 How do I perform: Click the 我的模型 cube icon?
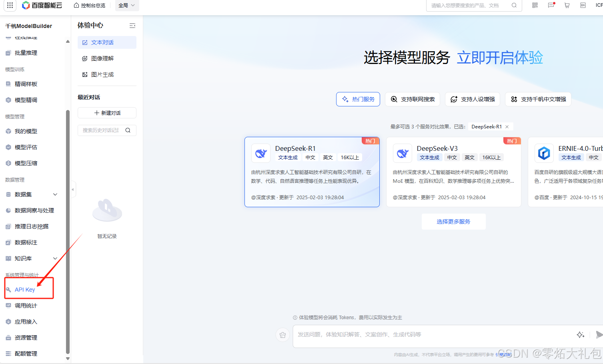[x=8, y=131]
